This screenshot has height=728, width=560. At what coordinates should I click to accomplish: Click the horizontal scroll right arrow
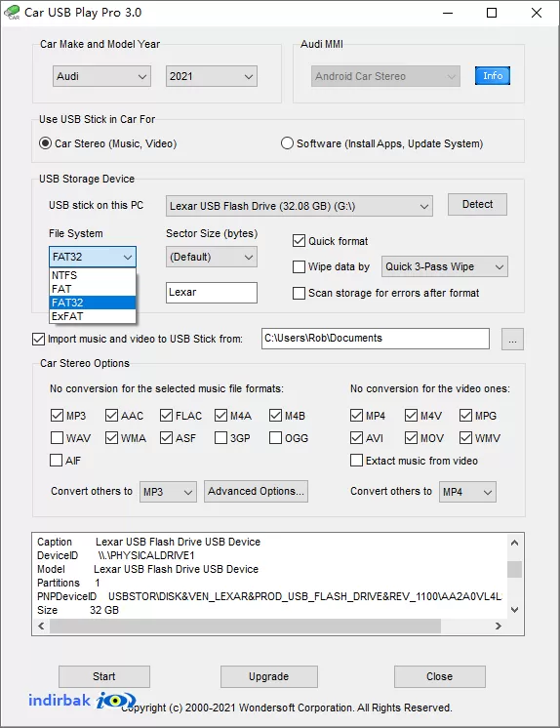499,626
